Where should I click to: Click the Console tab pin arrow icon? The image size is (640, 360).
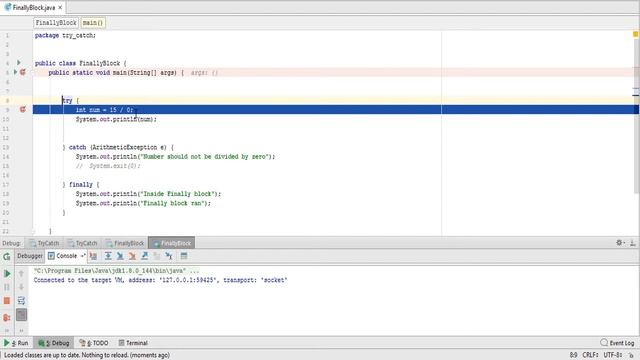pos(83,256)
